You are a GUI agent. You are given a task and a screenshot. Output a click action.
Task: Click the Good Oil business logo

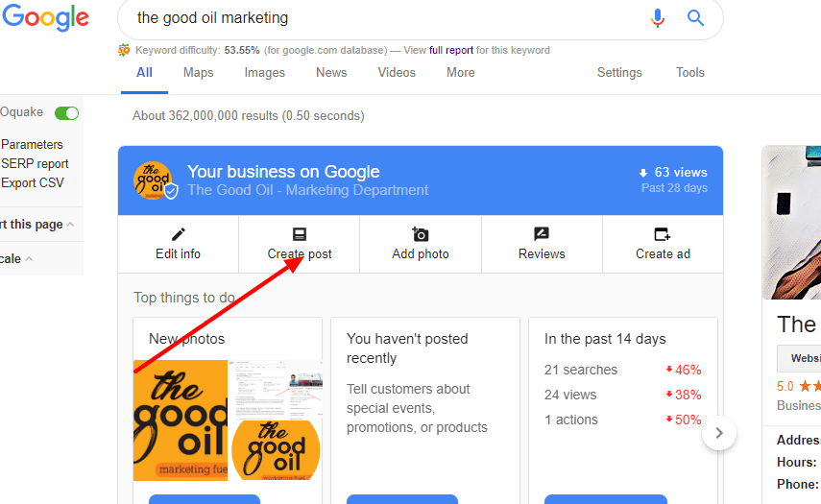[153, 180]
